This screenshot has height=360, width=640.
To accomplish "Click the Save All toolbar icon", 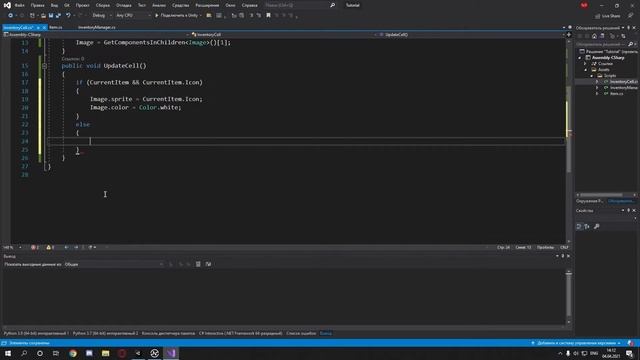I will pyautogui.click(x=58, y=16).
